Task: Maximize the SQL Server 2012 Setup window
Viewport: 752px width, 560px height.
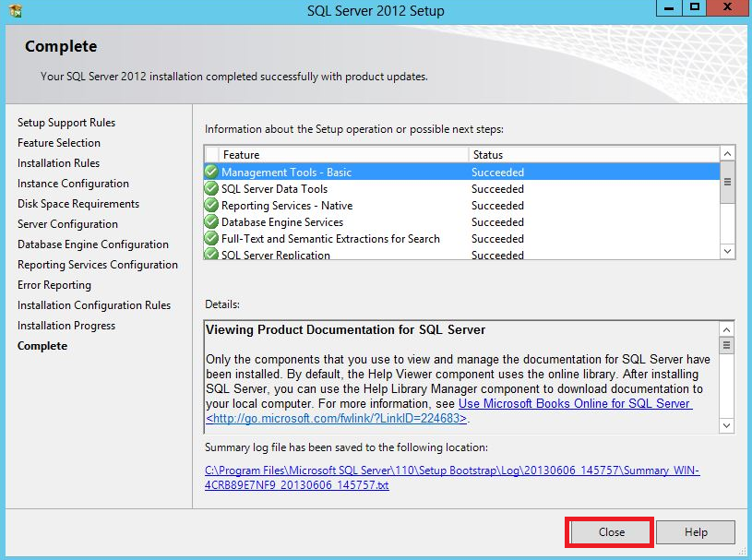Action: (x=695, y=7)
